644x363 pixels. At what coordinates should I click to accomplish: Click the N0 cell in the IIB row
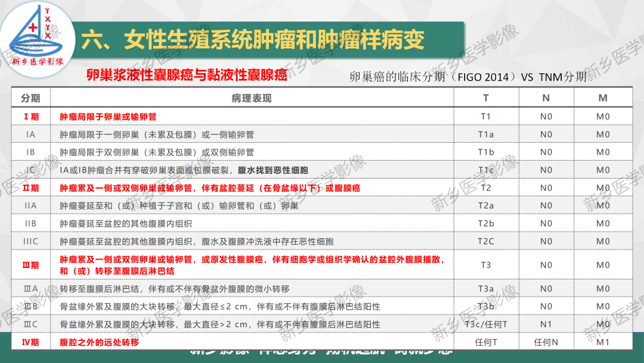(546, 223)
